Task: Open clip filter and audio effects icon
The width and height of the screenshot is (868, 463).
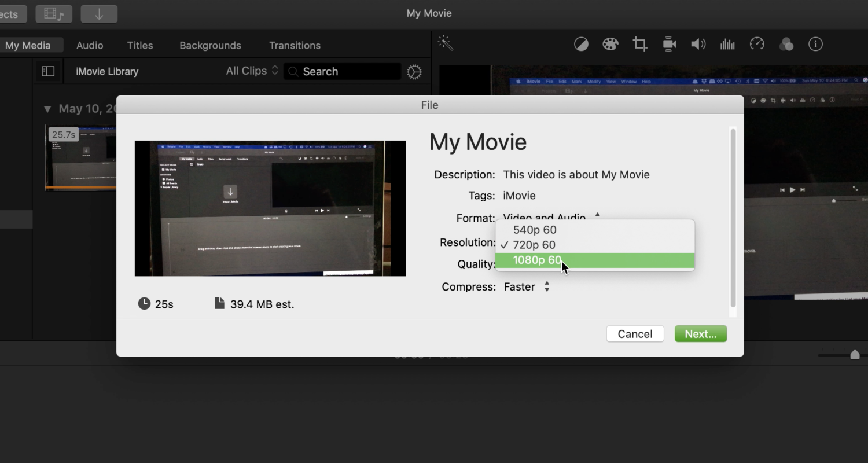Action: 786,44
